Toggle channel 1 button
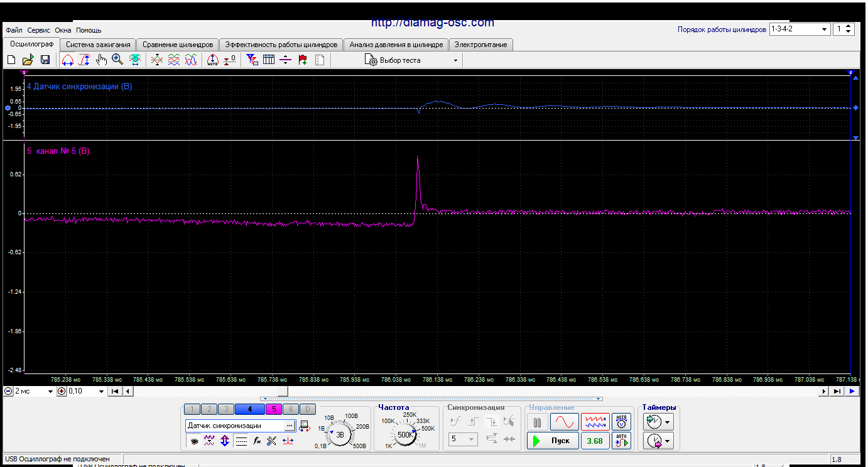 pos(193,409)
